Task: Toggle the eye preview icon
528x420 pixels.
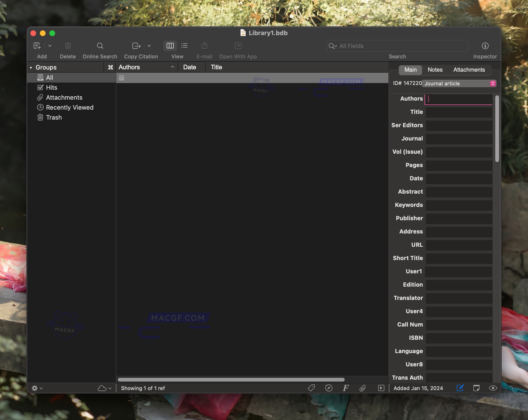Action: pos(493,388)
